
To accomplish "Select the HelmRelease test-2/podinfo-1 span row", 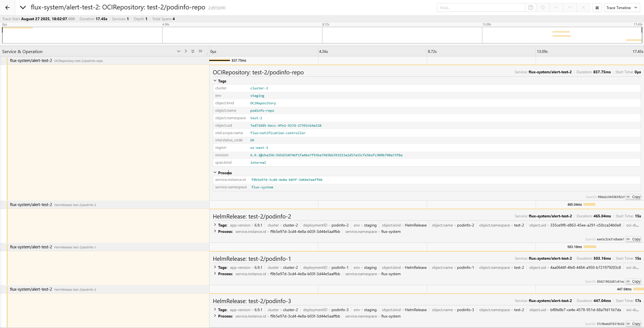I will pos(75,247).
